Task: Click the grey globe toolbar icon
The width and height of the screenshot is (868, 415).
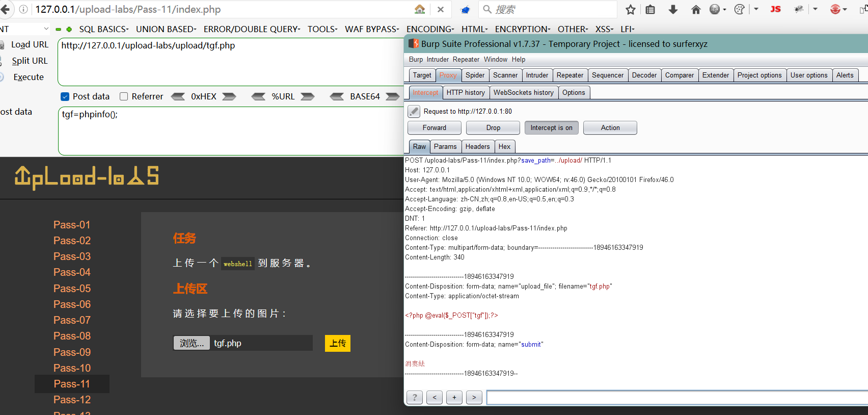Action: click(x=715, y=9)
